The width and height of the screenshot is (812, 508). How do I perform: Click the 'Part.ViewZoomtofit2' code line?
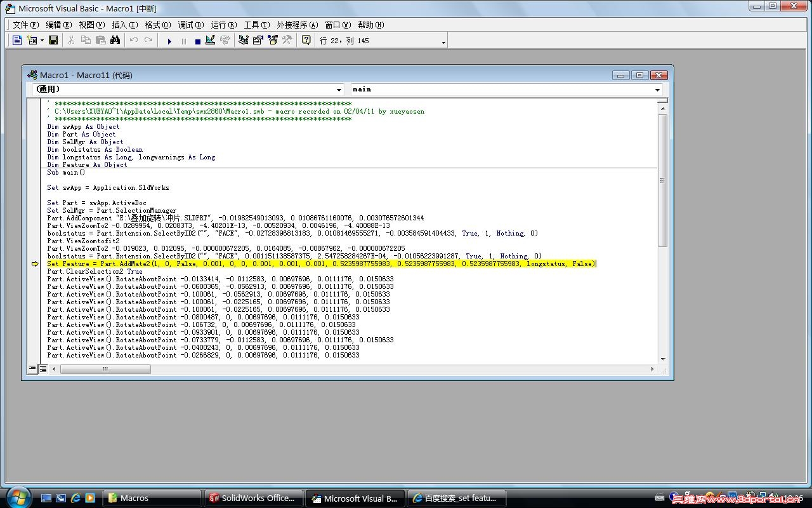point(83,241)
